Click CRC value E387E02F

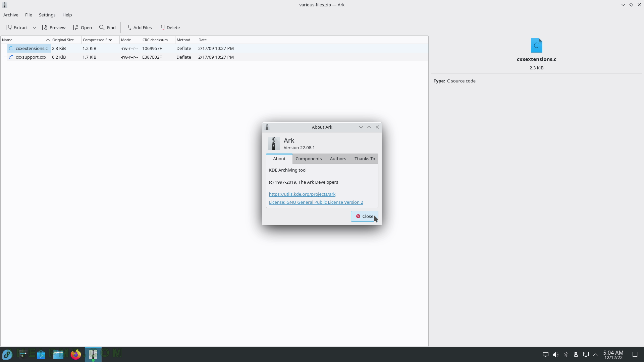tap(152, 57)
